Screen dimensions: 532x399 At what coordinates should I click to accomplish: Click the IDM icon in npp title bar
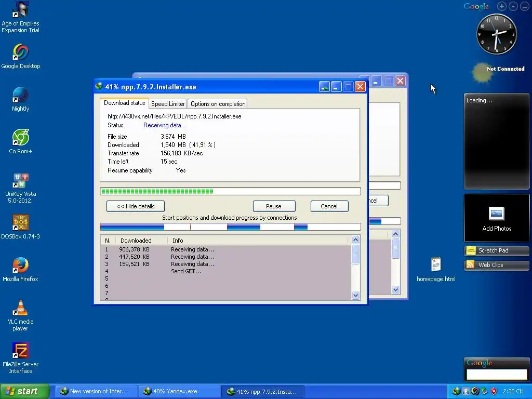point(99,86)
